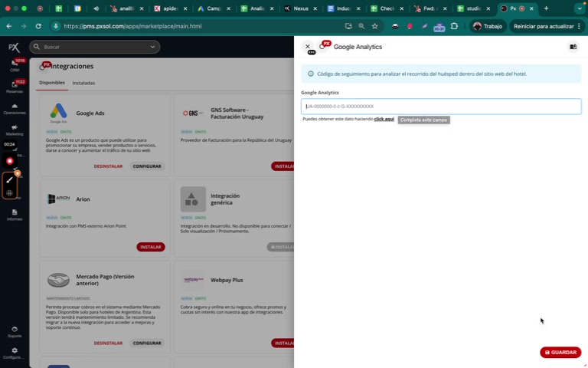Viewport: 588px width, 368px height.
Task: Switch to the Instaladas tab
Action: coord(83,83)
